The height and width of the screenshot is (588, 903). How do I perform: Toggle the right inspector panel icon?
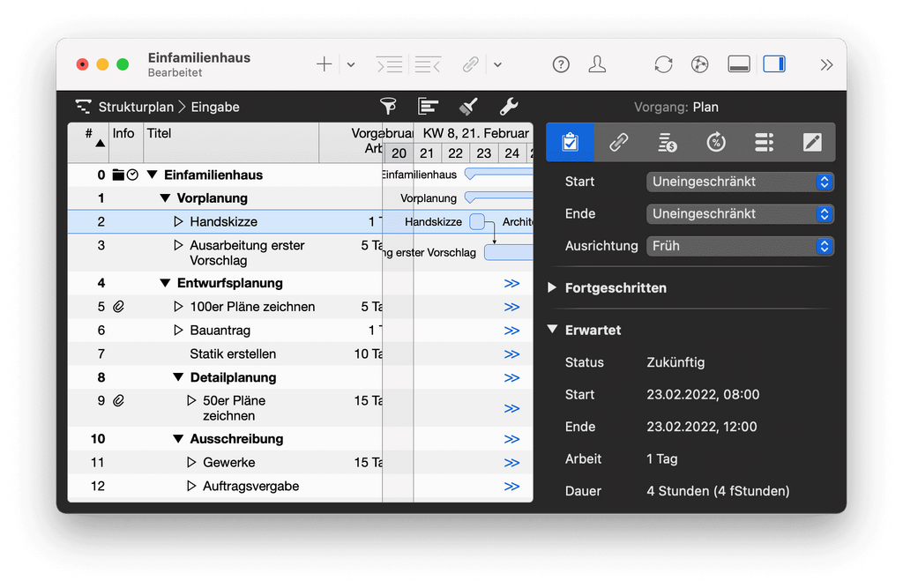(x=775, y=63)
